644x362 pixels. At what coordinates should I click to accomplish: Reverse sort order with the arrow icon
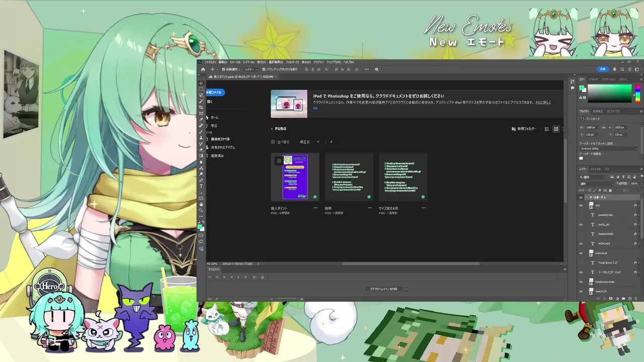(x=331, y=142)
